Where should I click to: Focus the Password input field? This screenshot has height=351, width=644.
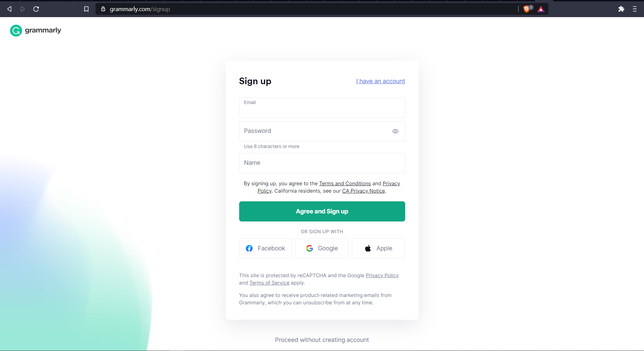point(322,131)
